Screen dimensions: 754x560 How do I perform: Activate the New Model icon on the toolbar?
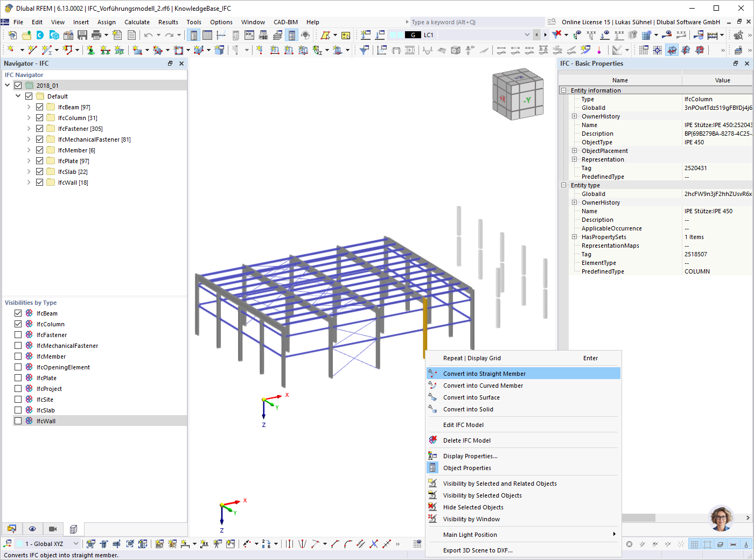[12, 34]
